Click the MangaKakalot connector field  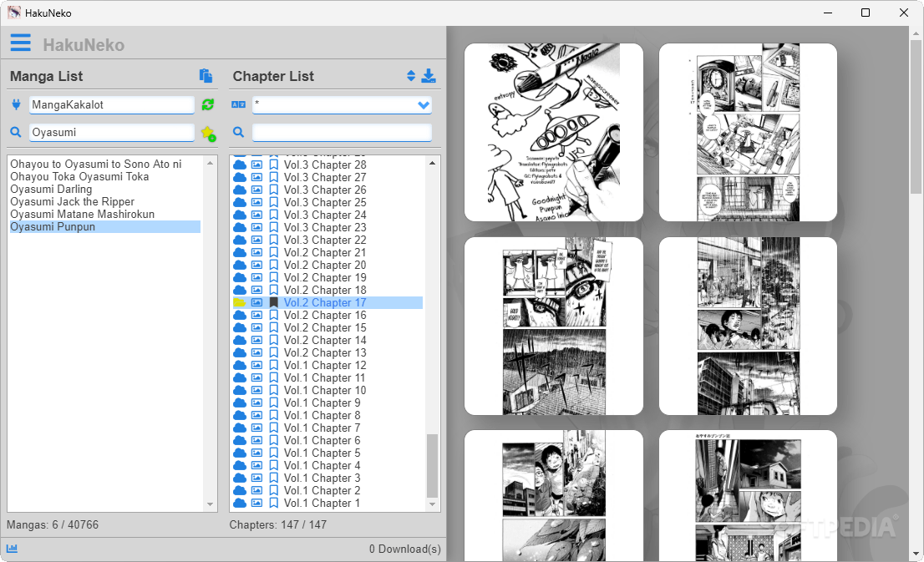(111, 105)
